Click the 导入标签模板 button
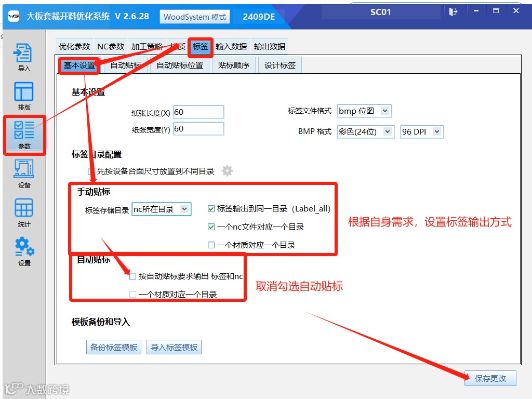The width and height of the screenshot is (532, 399). click(x=174, y=347)
